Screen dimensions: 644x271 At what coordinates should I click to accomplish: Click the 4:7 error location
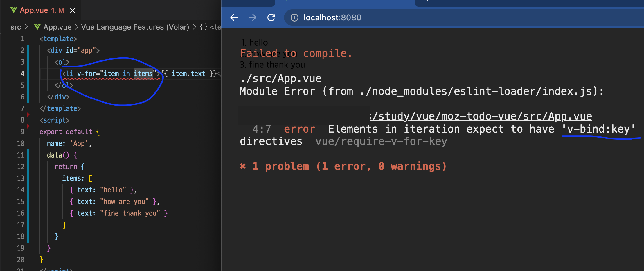click(262, 129)
